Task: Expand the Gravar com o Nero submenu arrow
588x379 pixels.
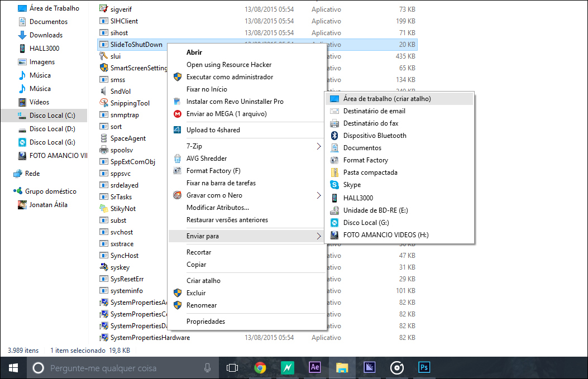Action: click(x=318, y=195)
